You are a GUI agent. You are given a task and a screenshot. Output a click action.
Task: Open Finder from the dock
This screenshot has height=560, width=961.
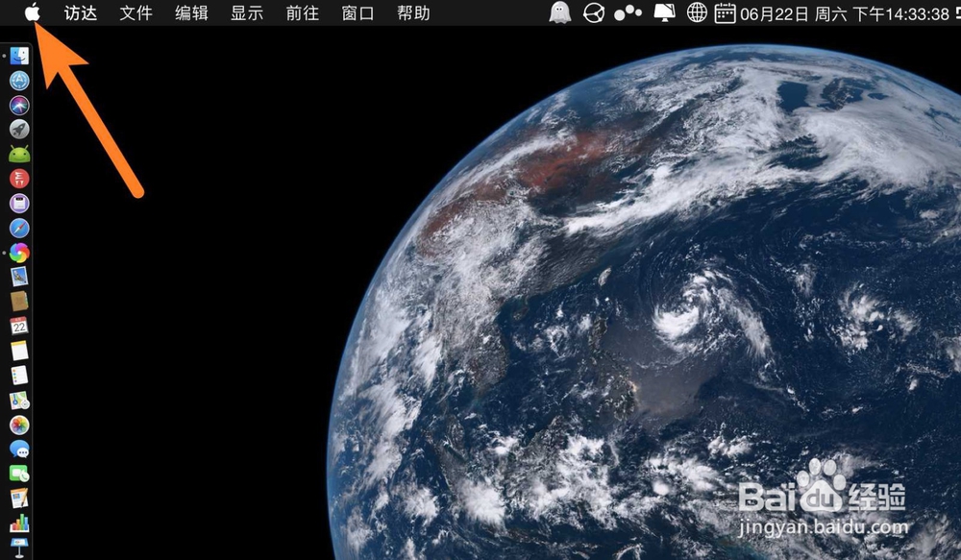tap(19, 56)
